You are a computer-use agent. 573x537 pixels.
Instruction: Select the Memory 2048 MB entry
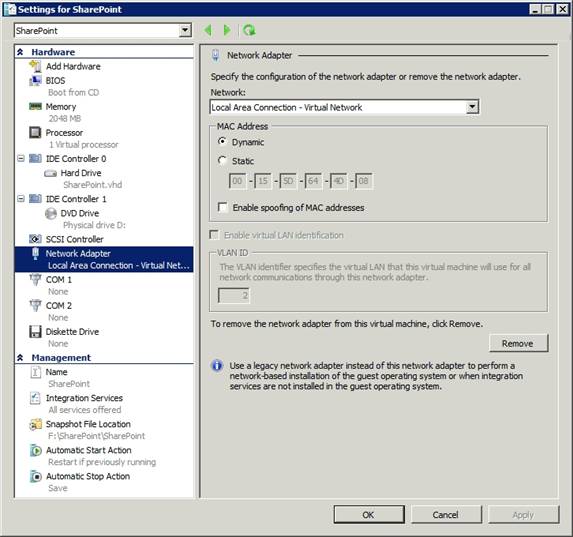[104, 112]
